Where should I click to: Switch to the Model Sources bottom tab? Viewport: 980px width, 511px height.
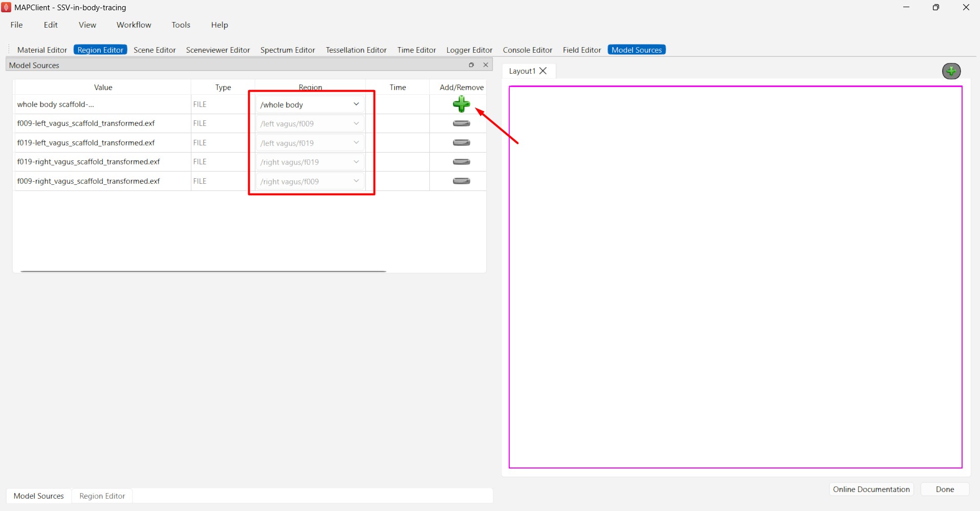(39, 496)
